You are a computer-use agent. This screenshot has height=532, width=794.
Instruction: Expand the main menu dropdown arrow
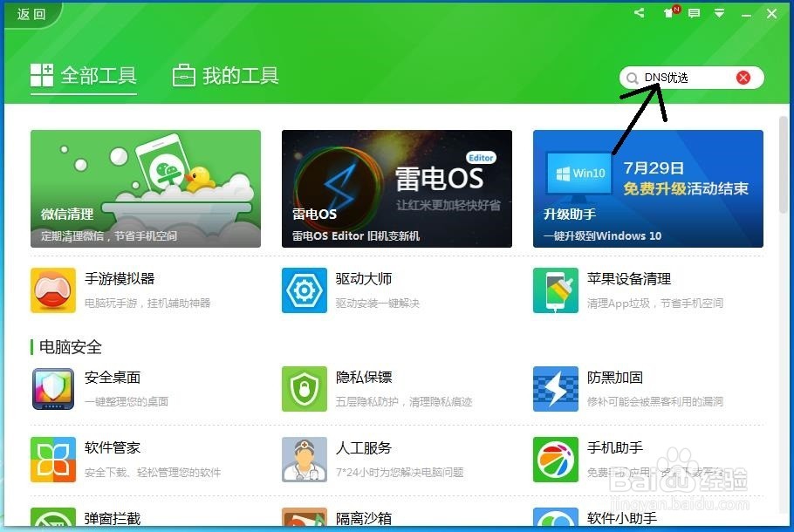tap(719, 13)
